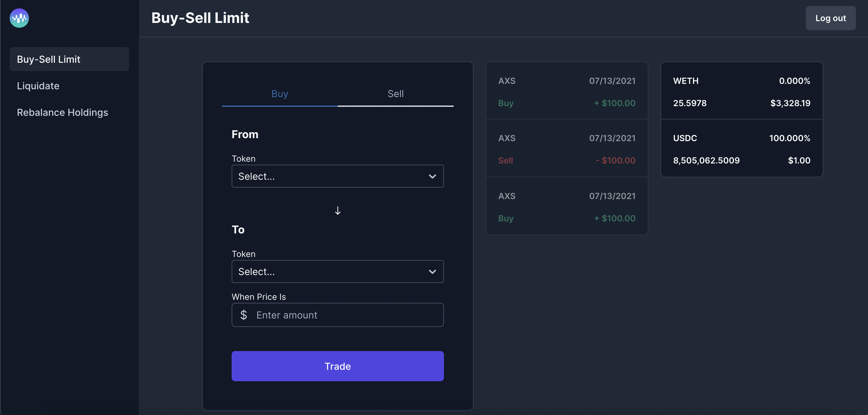Click the WETH holdings row

(742, 92)
